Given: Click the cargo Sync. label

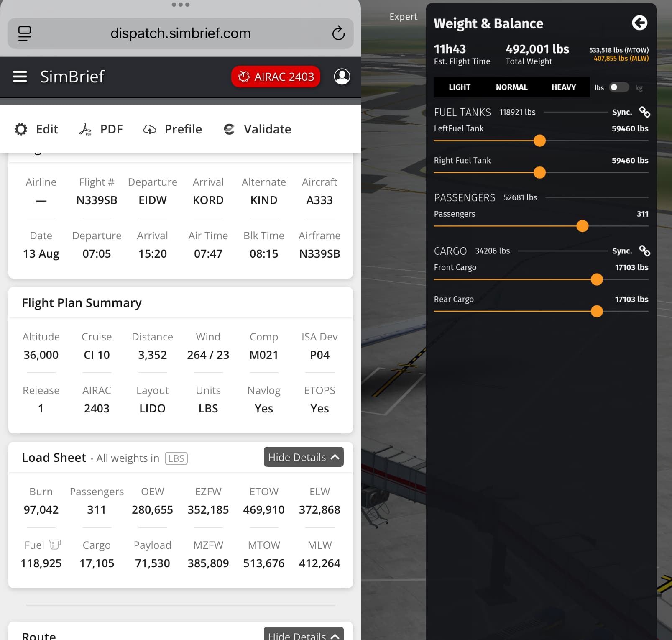Looking at the screenshot, I should (x=622, y=251).
